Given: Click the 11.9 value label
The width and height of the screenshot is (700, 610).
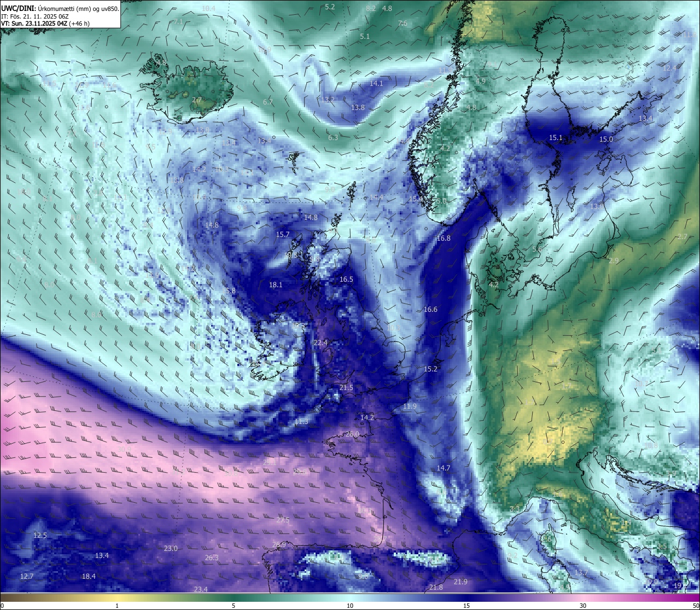Looking at the screenshot, I should [x=410, y=406].
